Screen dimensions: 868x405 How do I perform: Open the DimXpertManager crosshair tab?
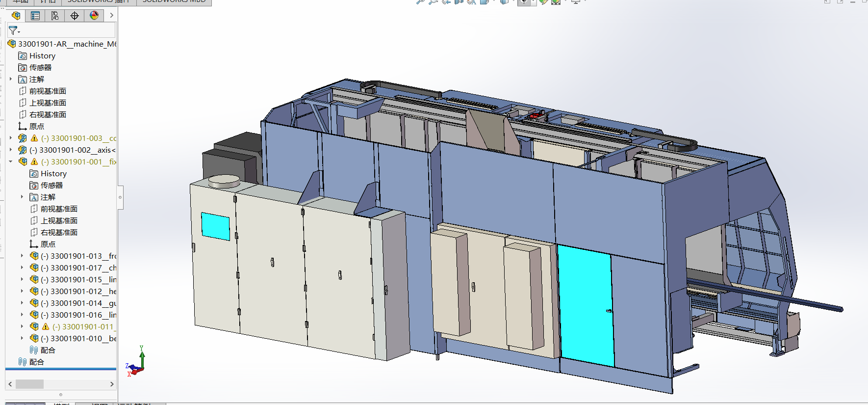click(75, 16)
